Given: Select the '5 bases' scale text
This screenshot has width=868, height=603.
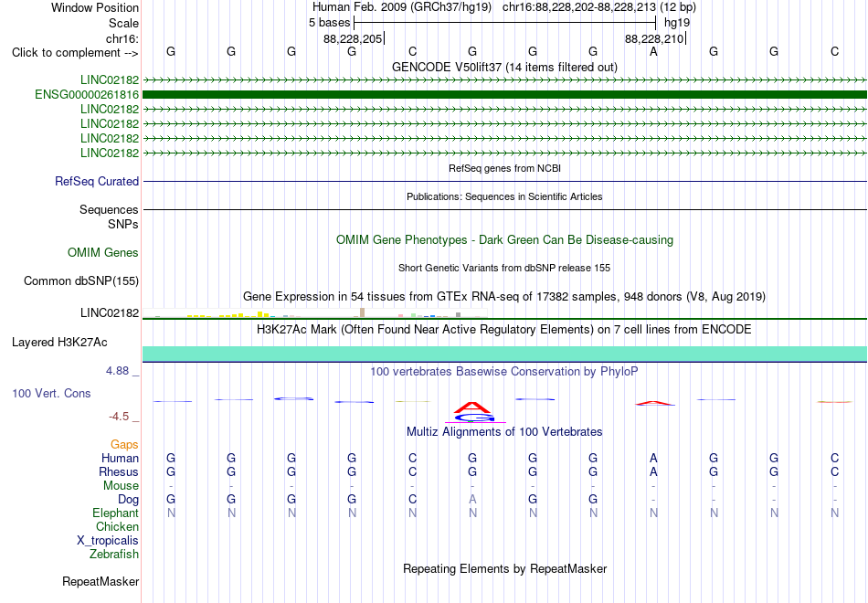Looking at the screenshot, I should click(329, 23).
